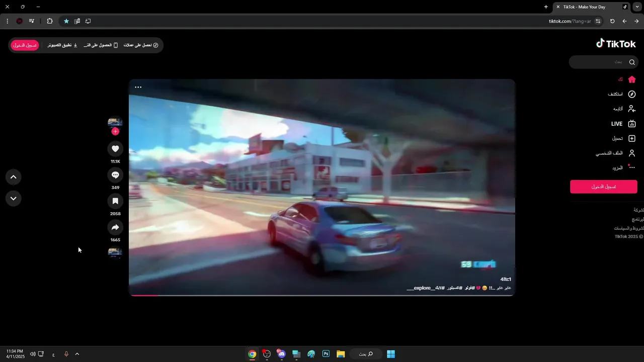Click the tiktok.com address bar URL

tap(570, 21)
